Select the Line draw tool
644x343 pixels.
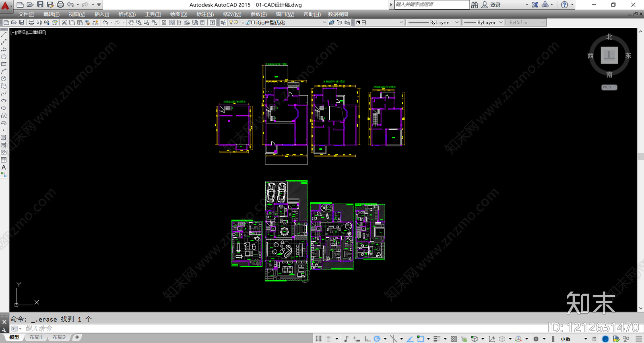coord(4,35)
